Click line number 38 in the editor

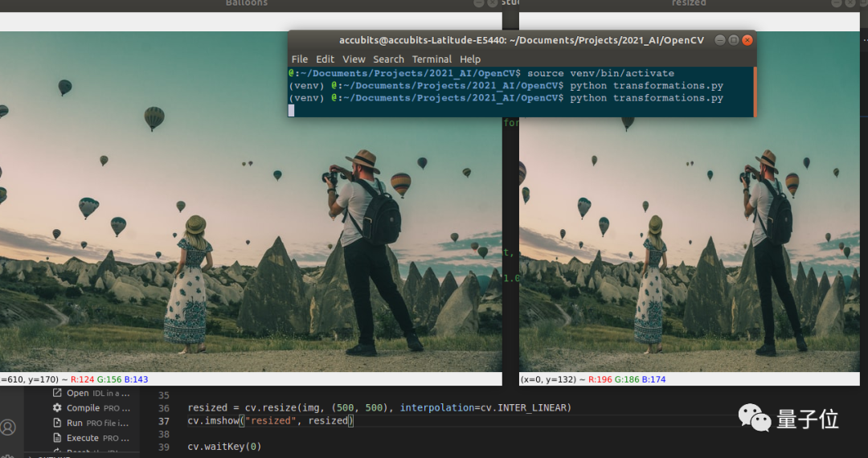pyautogui.click(x=164, y=434)
